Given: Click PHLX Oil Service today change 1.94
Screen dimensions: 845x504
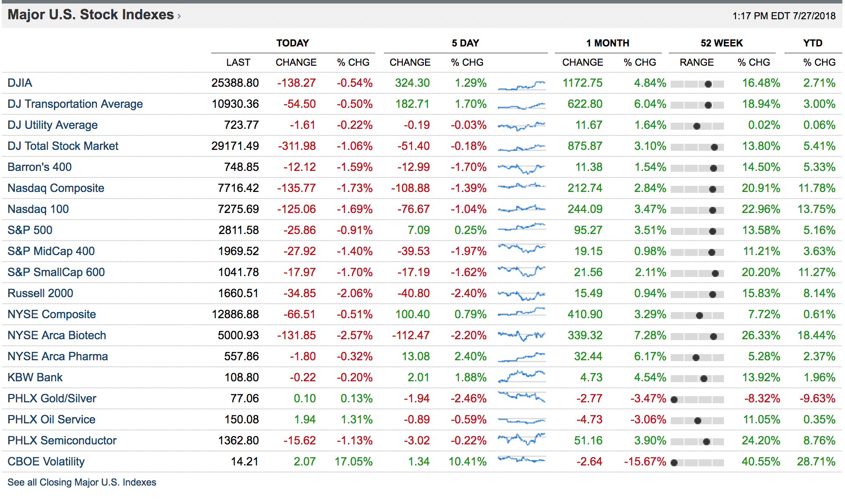Looking at the screenshot, I should pos(305,419).
